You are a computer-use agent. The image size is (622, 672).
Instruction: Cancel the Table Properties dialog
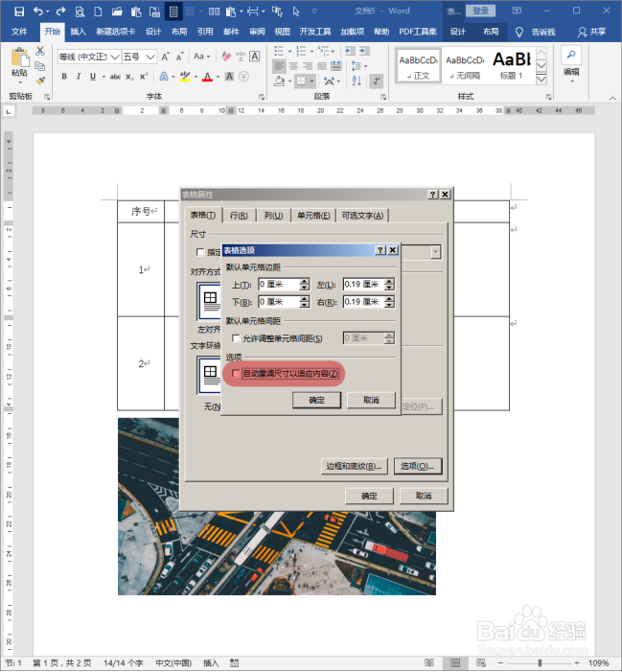point(424,496)
